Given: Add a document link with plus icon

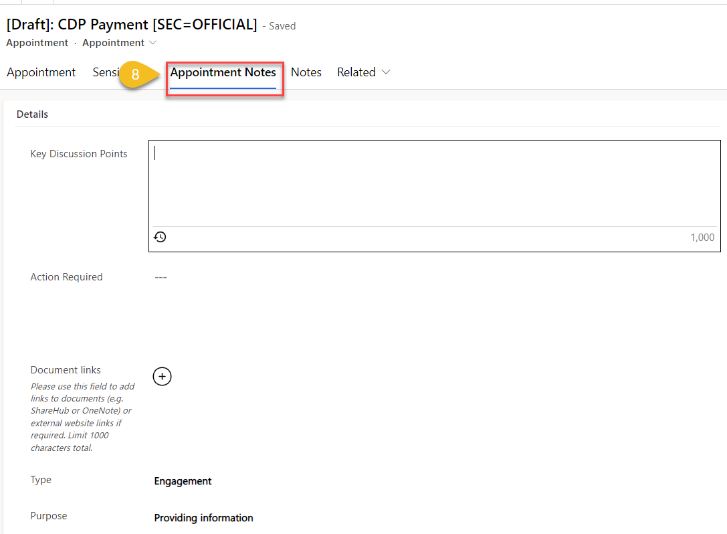Looking at the screenshot, I should click(x=162, y=376).
